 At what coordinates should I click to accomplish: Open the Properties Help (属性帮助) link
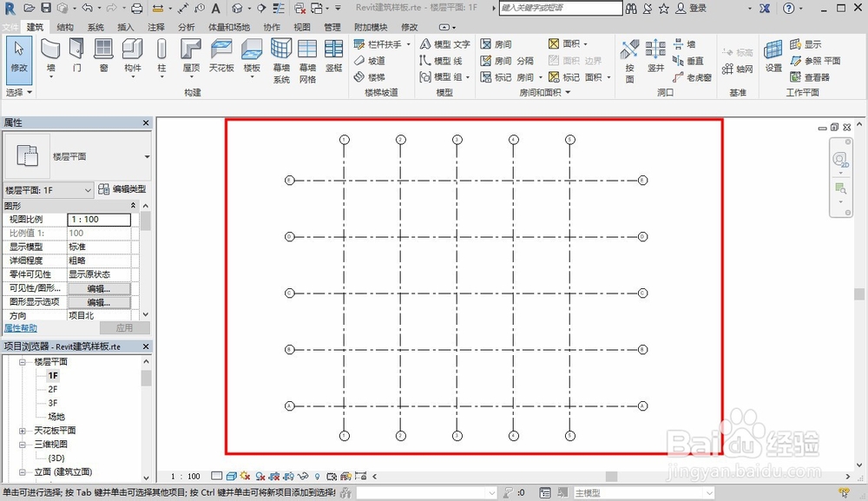click(x=21, y=327)
